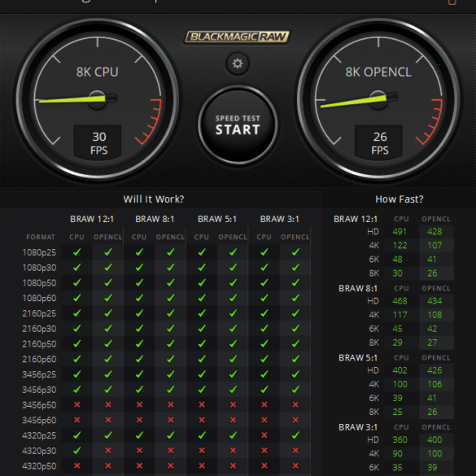Click the 3456p50 BRAW 5:1 CPU red cross

(x=202, y=404)
